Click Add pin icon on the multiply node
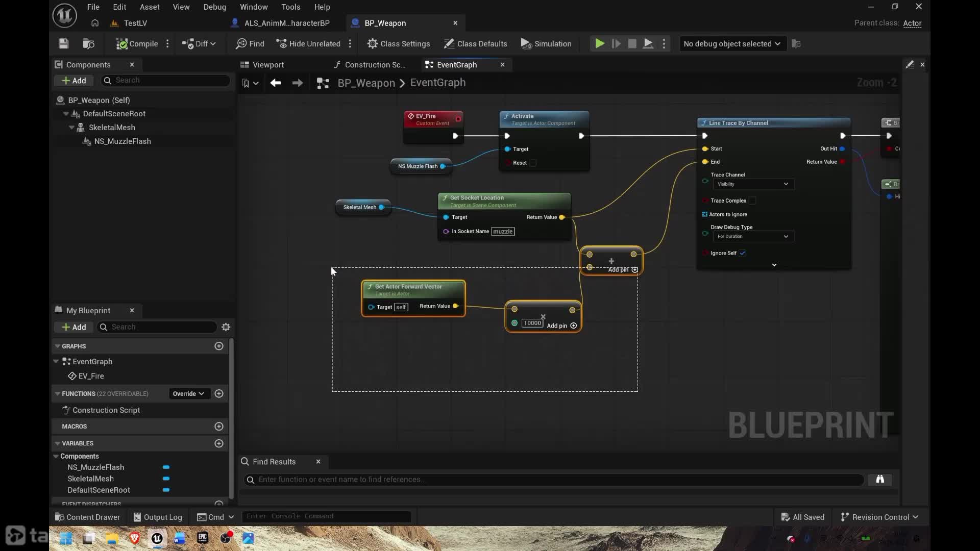The width and height of the screenshot is (980, 551). pyautogui.click(x=574, y=325)
